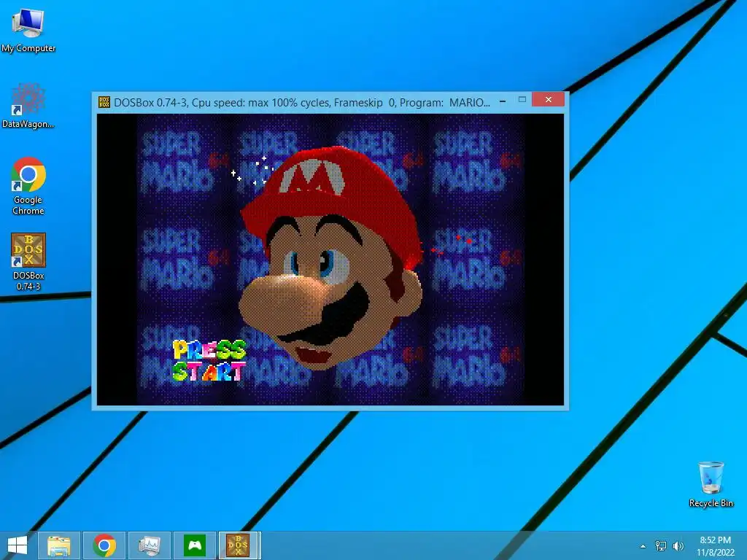Click Mario's face in the game

[331, 260]
